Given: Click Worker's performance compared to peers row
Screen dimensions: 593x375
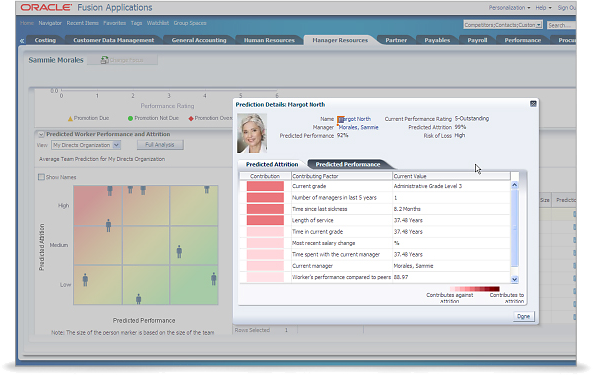Looking at the screenshot, I should click(375, 277).
